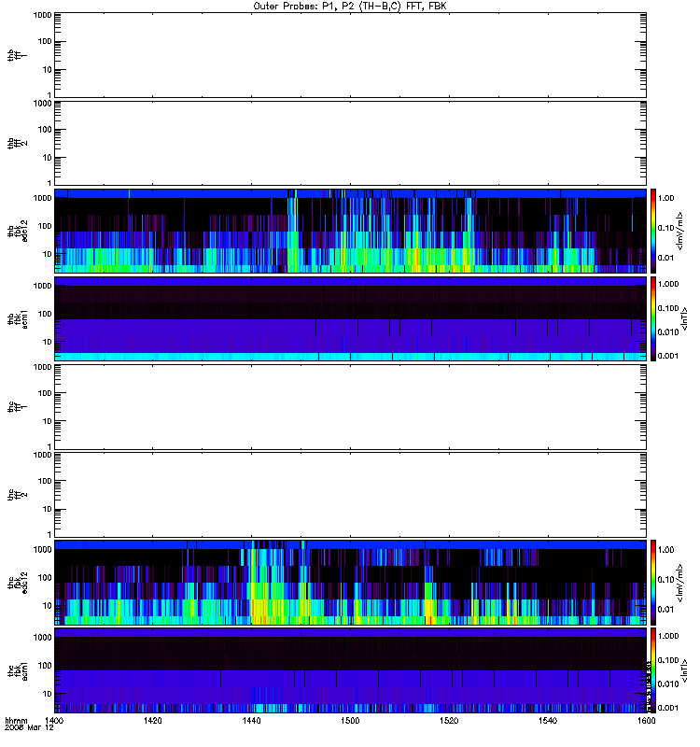This screenshot has width=700, height=747.
Task: Click the '2008 Mar 12' date label
Action: [29, 727]
